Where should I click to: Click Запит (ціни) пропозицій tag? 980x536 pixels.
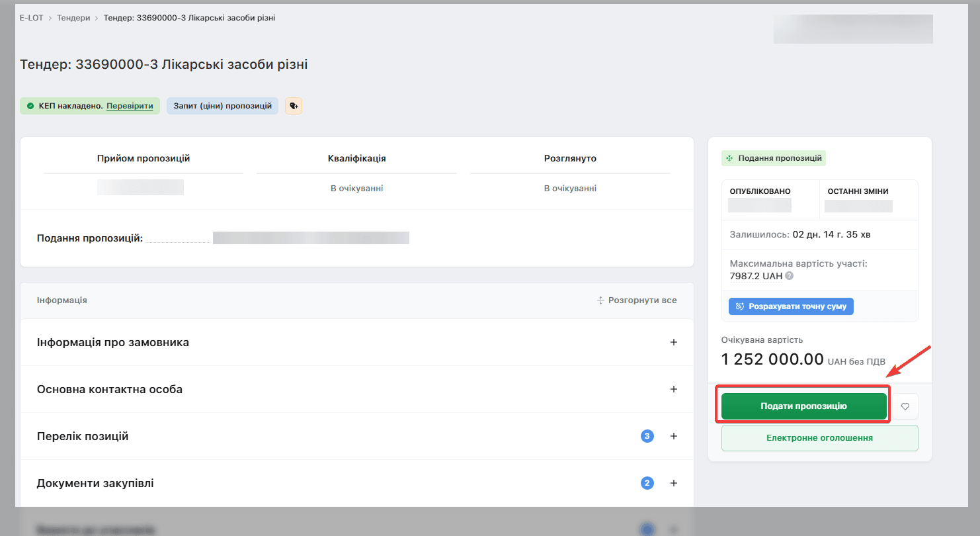(222, 106)
